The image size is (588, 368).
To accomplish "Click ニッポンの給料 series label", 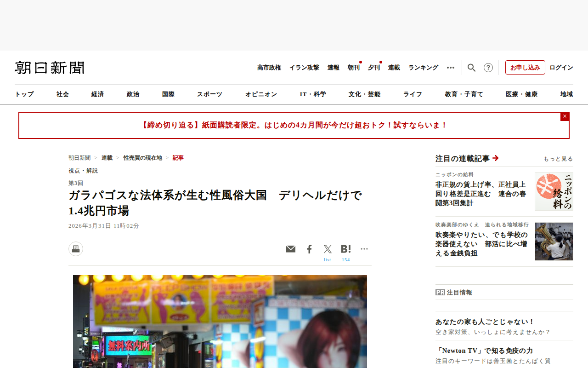I will point(454,175).
